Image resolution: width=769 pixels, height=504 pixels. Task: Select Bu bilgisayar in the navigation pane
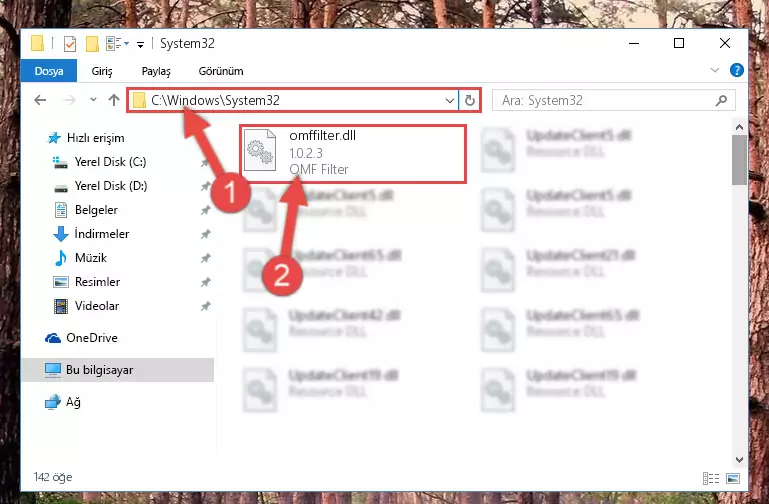coord(117,370)
